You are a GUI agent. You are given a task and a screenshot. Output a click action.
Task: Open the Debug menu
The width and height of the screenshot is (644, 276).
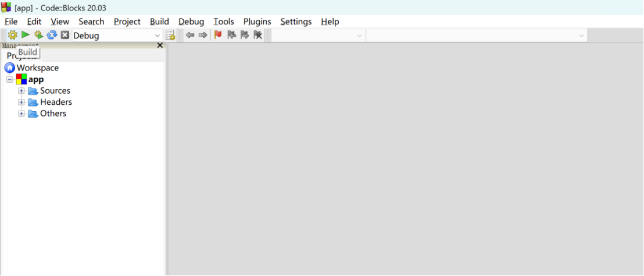191,22
